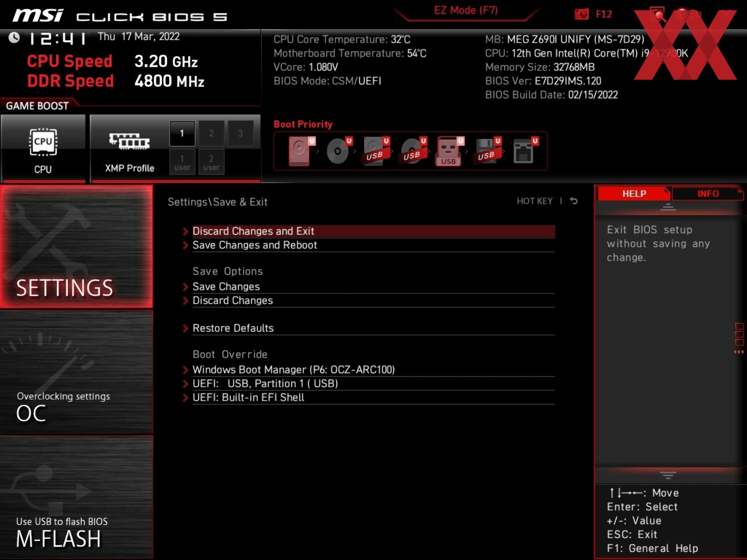Toggle XMP user profile 2
This screenshot has width=747, height=560.
211,162
